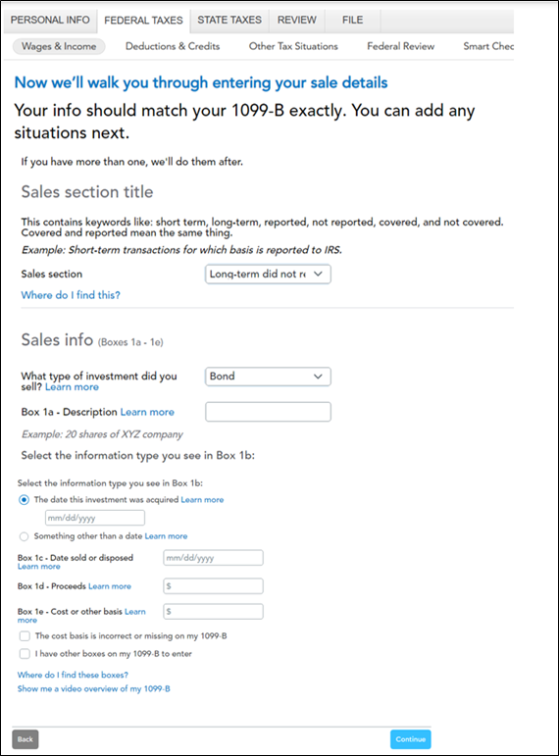Open the 1099-B video overview link
This screenshot has width=559, height=756.
pyautogui.click(x=93, y=688)
